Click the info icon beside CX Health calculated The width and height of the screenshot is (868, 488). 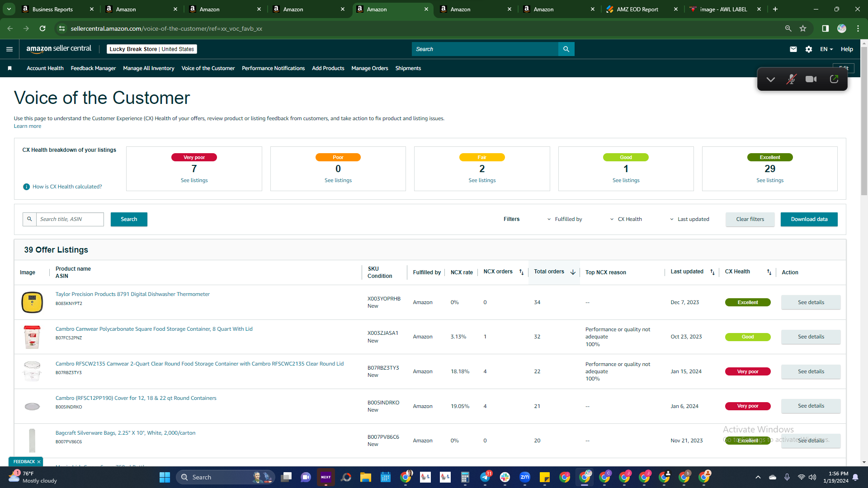coord(26,187)
